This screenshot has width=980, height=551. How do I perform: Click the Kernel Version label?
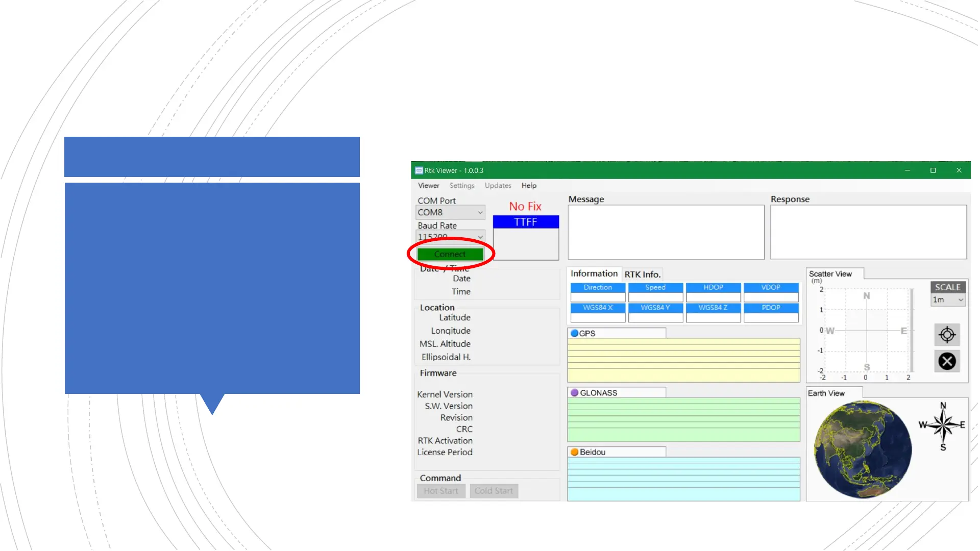click(445, 395)
